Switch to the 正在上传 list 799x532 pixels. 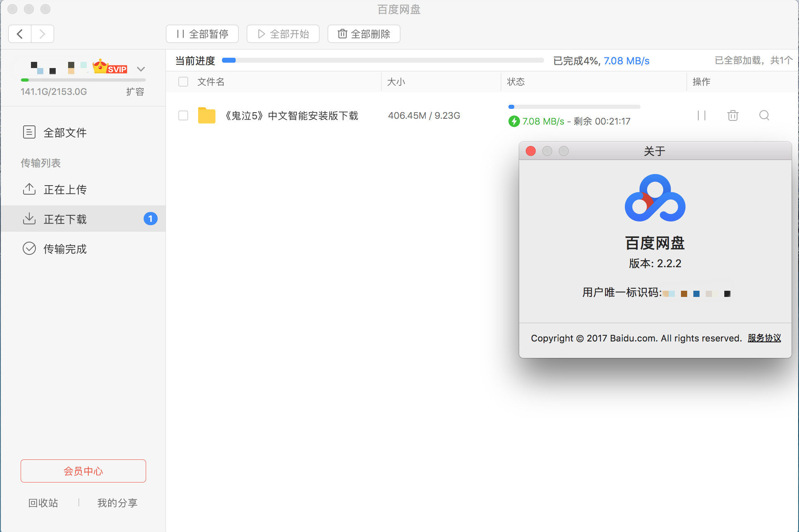[x=65, y=189]
